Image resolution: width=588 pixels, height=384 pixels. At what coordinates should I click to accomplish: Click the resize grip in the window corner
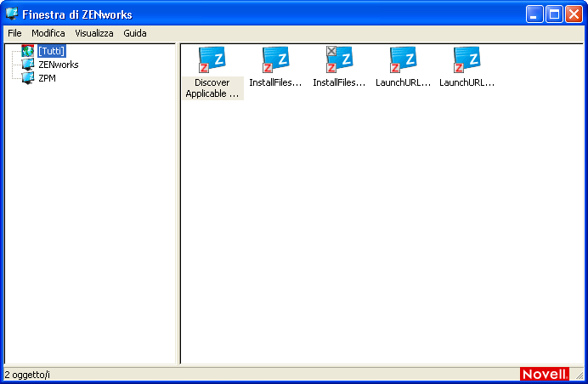pos(580,375)
